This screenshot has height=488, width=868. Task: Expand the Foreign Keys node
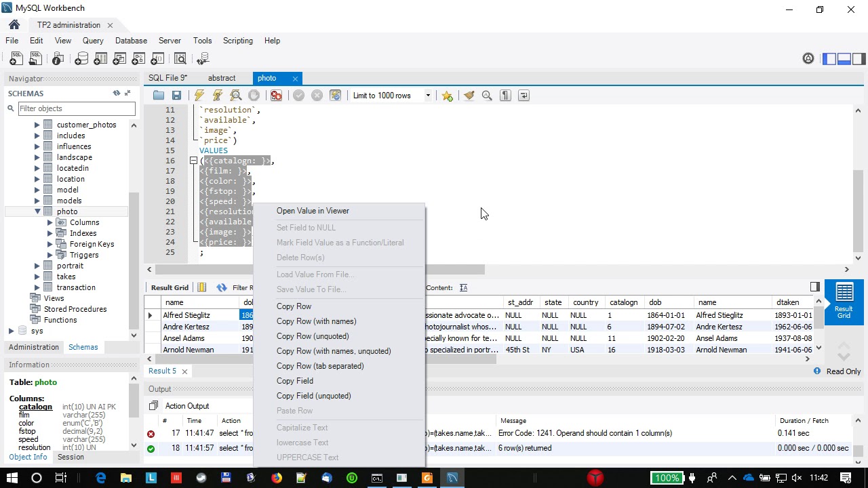(x=50, y=244)
